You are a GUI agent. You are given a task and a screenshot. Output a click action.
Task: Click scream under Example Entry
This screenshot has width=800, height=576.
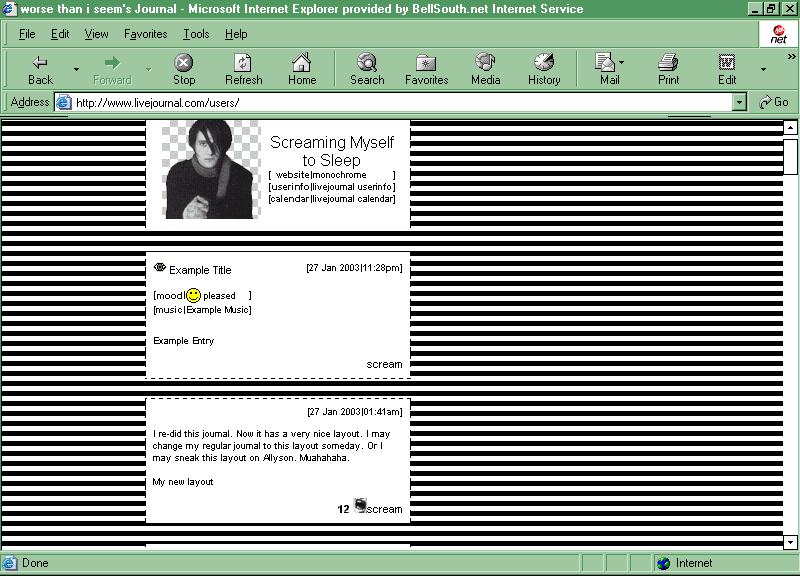click(384, 364)
